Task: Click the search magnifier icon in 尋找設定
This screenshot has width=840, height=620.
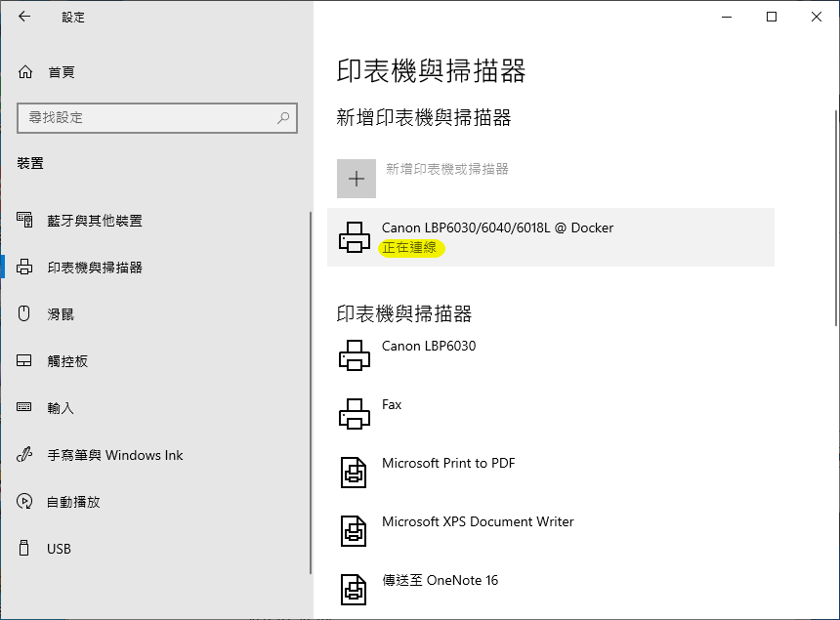Action: (283, 118)
